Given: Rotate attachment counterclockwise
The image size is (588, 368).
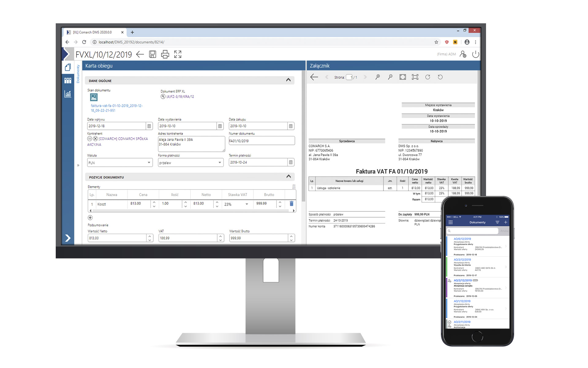Looking at the screenshot, I should tap(440, 77).
